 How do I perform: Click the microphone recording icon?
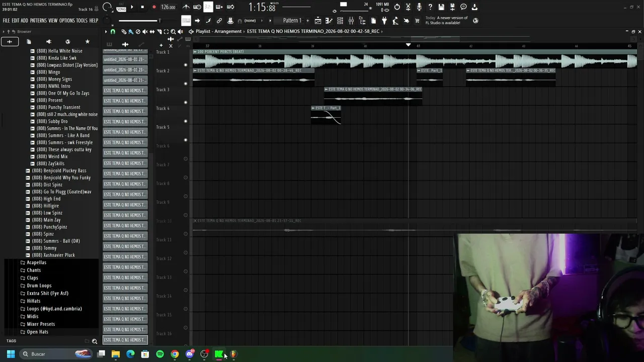pos(419,7)
